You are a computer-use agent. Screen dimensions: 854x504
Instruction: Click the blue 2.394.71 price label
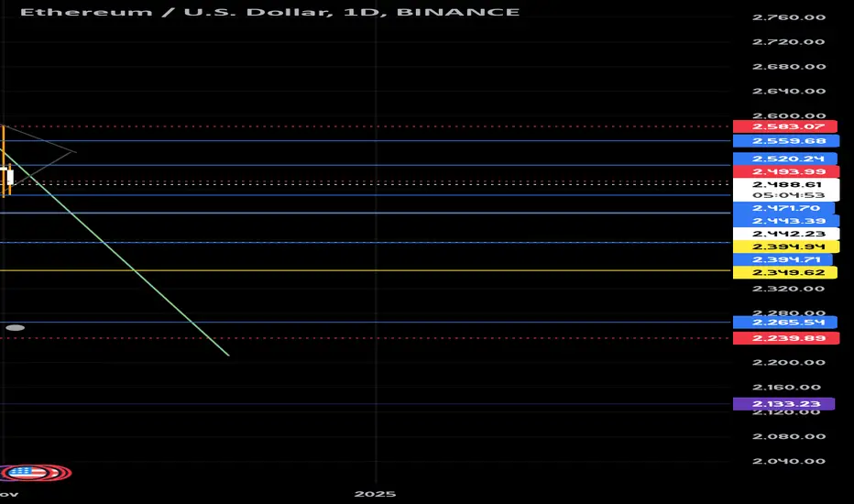[783, 259]
